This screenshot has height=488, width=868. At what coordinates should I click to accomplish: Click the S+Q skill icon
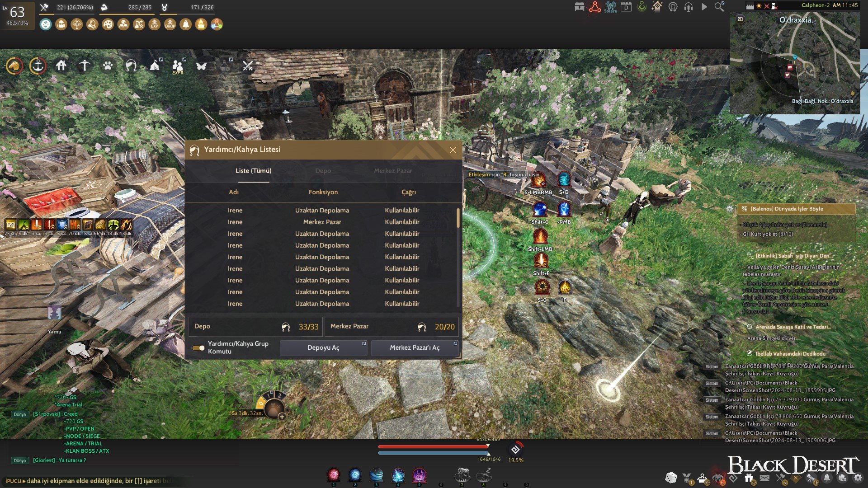(564, 180)
